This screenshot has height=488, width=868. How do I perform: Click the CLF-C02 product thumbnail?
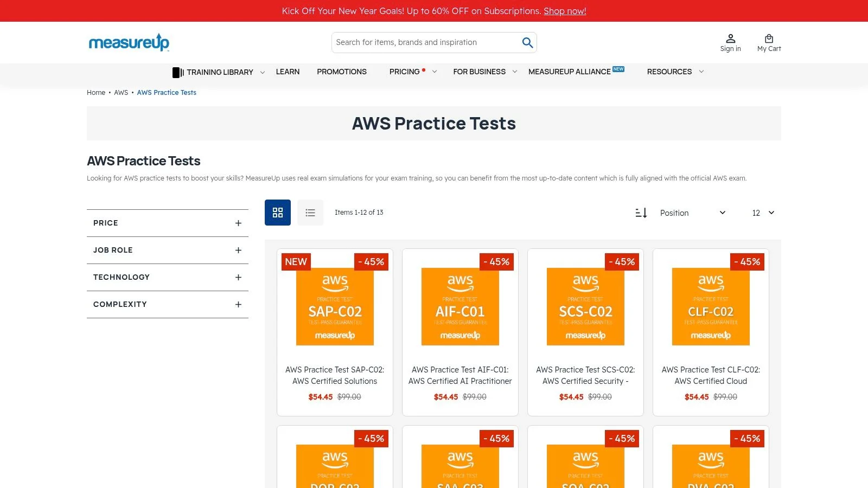coord(711,306)
